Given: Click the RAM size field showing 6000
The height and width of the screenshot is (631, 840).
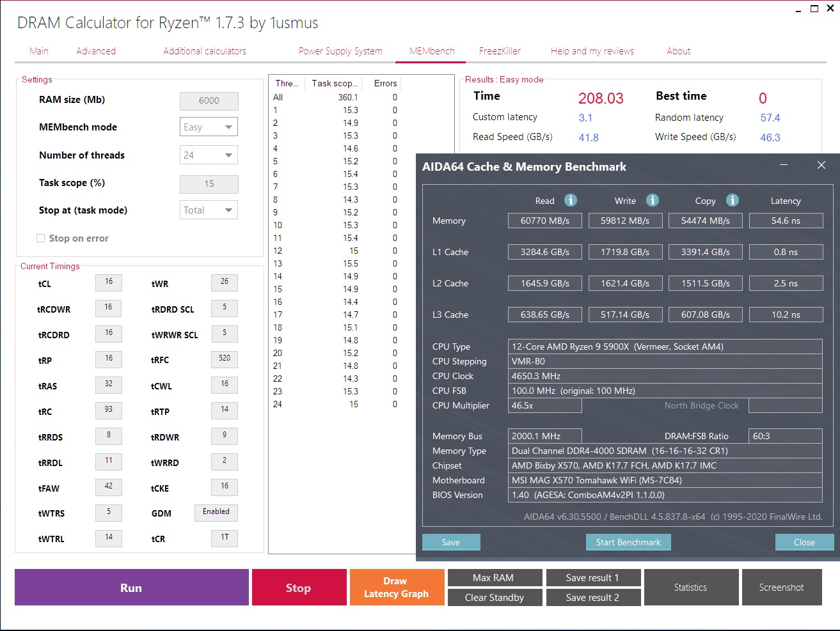Looking at the screenshot, I should click(x=209, y=101).
